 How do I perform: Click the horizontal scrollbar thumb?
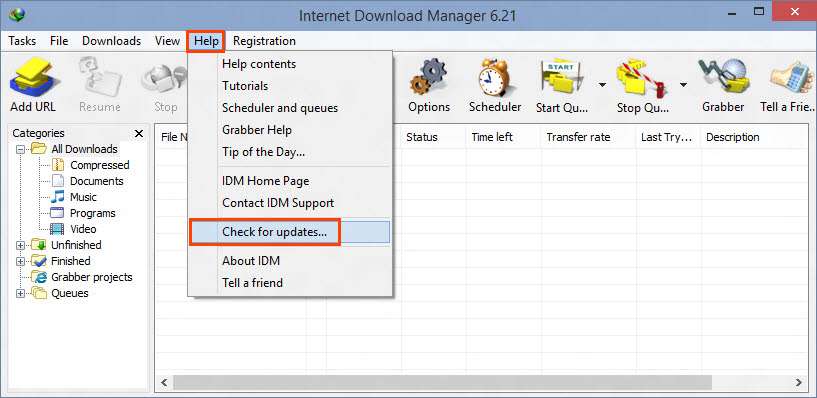point(443,382)
